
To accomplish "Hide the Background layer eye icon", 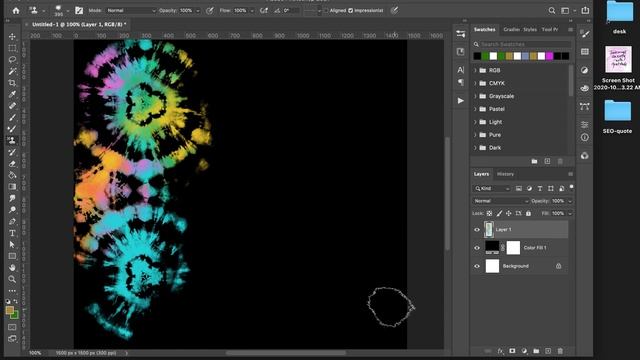I will coord(477,266).
